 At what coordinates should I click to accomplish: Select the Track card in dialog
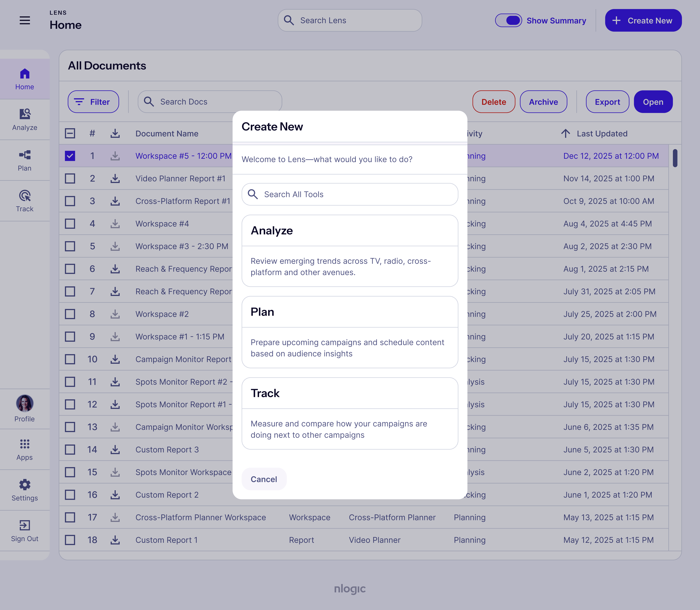pos(350,413)
